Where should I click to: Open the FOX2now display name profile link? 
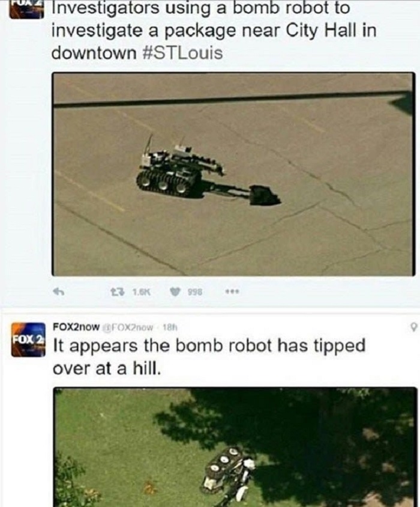pyautogui.click(x=76, y=327)
